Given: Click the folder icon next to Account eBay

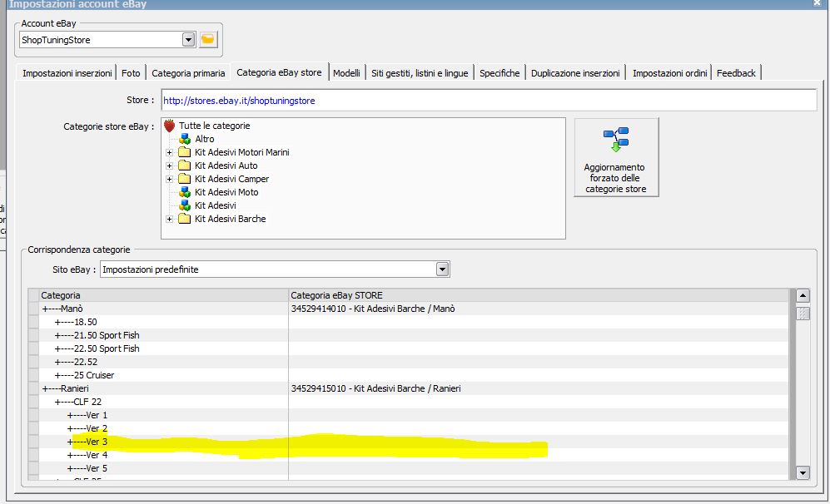Looking at the screenshot, I should pyautogui.click(x=208, y=40).
